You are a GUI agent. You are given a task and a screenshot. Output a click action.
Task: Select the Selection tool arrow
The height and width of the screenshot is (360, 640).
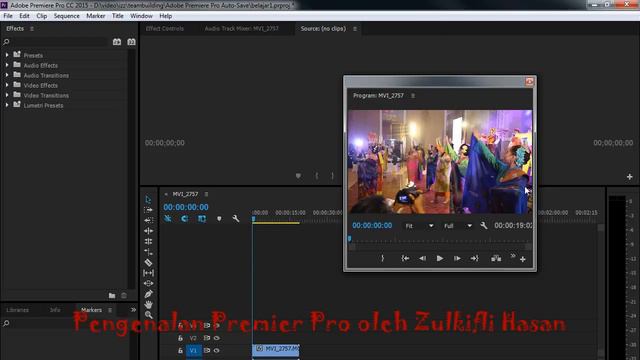point(148,199)
